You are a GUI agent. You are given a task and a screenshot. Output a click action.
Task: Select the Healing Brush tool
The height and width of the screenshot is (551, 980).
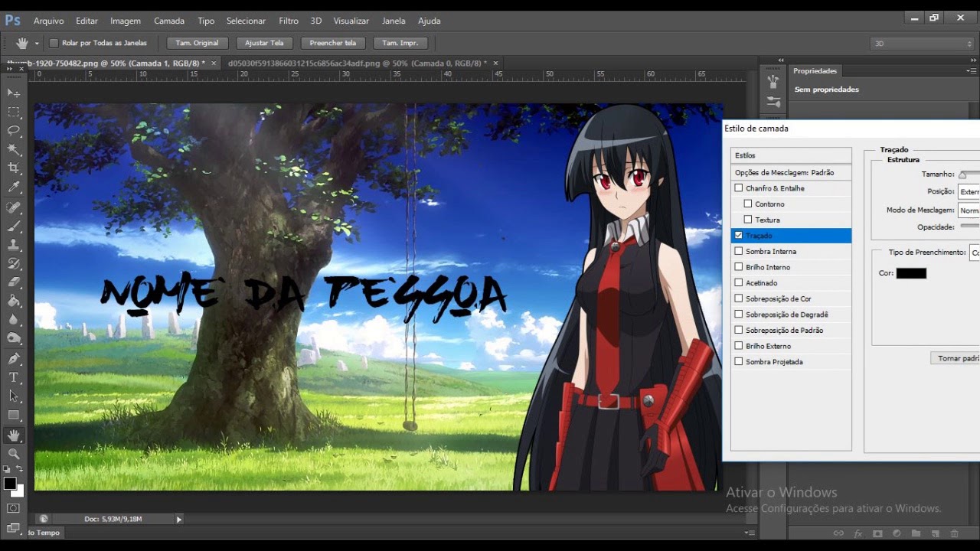[14, 207]
